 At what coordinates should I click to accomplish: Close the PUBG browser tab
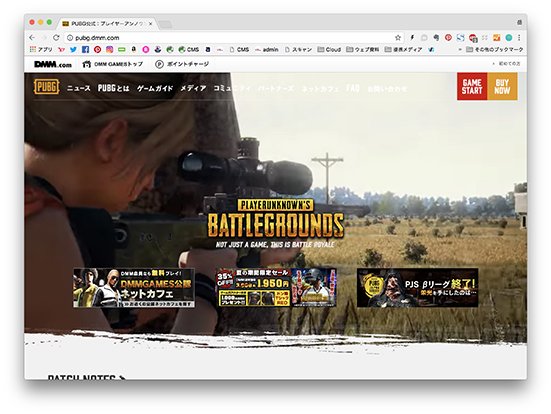coord(150,24)
